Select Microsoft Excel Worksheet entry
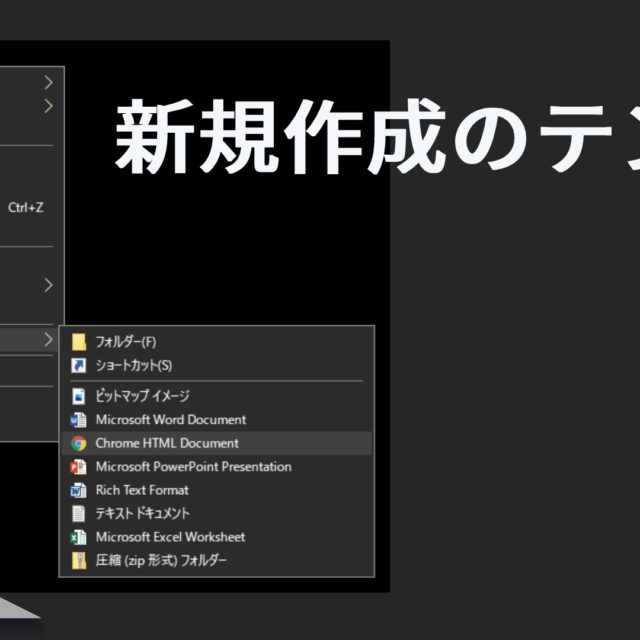640x640 pixels. (217, 537)
